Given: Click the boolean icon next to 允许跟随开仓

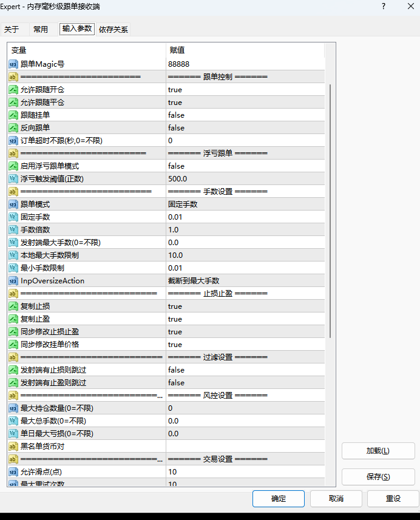Looking at the screenshot, I should tap(13, 90).
